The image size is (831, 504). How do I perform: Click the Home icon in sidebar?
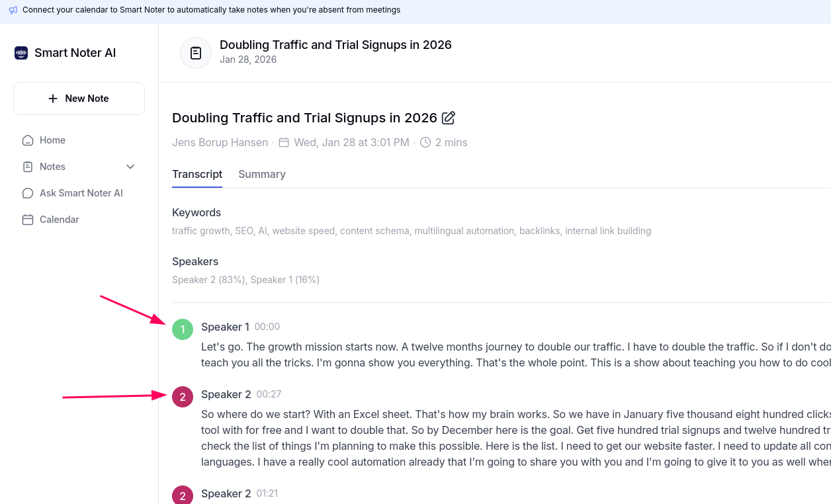(28, 140)
